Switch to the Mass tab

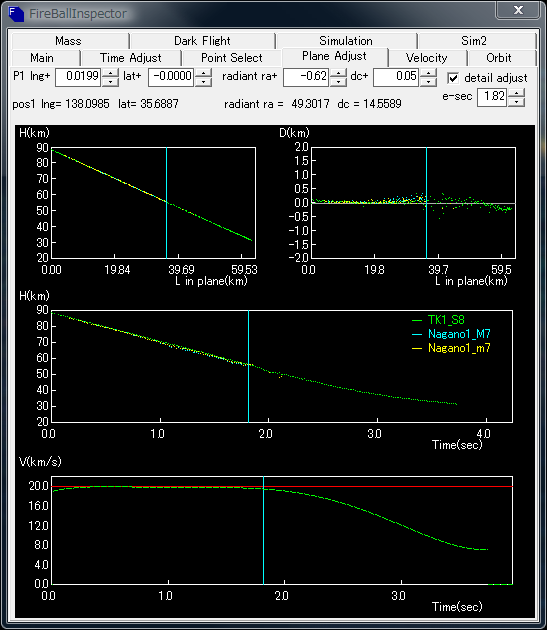pos(68,41)
